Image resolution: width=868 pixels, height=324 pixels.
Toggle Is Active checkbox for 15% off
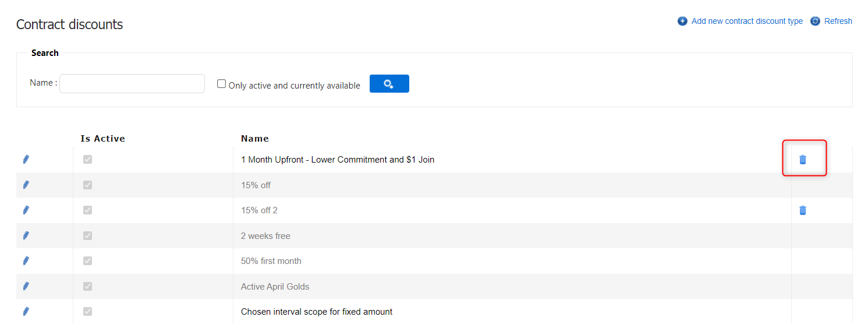tap(87, 185)
